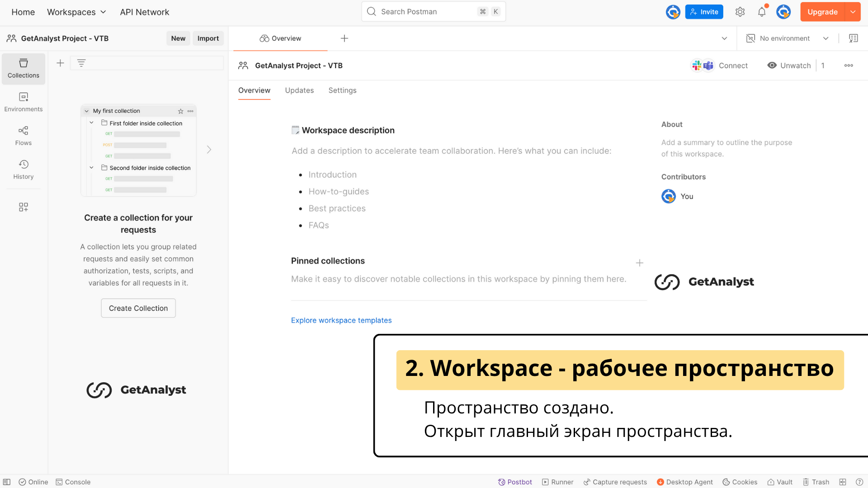The image size is (868, 488).
Task: Collapse My first collection in illustration
Action: click(x=87, y=111)
